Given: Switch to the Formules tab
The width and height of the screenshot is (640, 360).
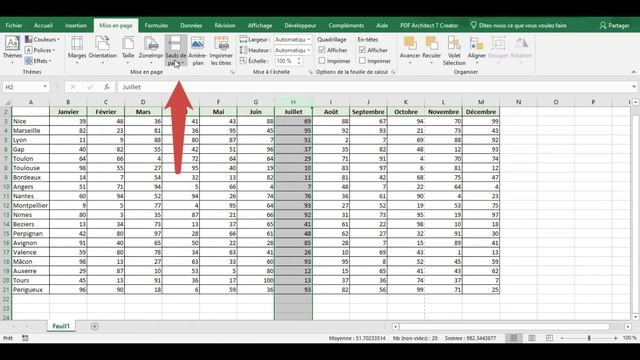Looking at the screenshot, I should [156, 25].
